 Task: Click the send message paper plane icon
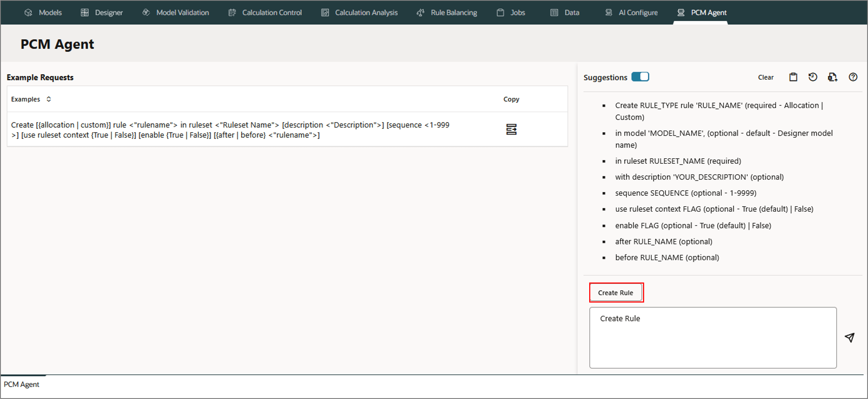click(x=849, y=337)
